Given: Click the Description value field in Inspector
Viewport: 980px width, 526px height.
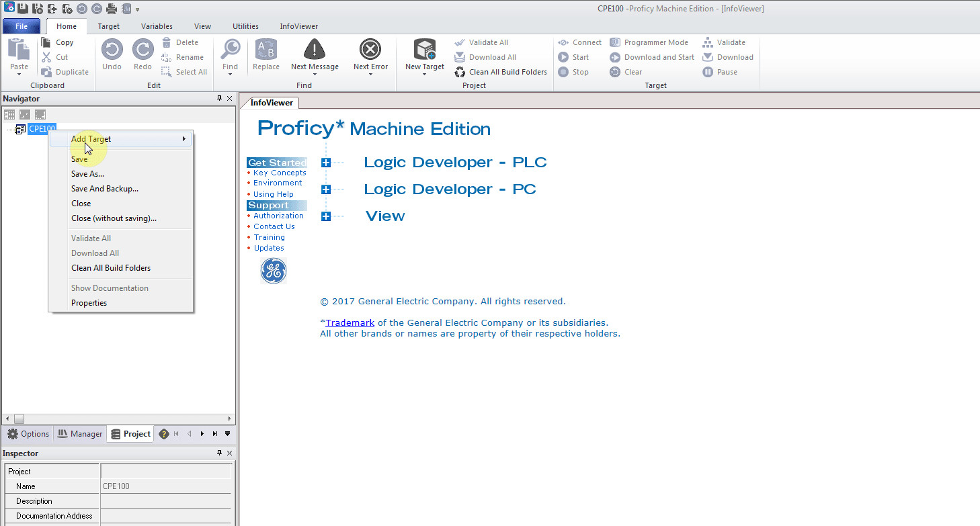Looking at the screenshot, I should (x=165, y=501).
